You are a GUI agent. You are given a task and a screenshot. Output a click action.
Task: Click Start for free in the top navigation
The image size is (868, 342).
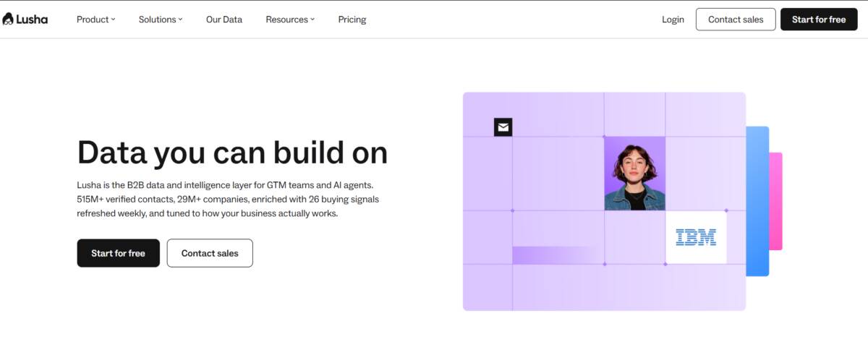(819, 20)
